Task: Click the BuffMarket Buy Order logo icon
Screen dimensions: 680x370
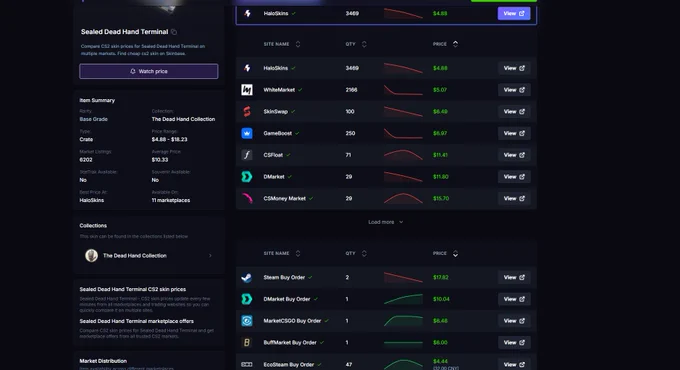Action: (247, 342)
